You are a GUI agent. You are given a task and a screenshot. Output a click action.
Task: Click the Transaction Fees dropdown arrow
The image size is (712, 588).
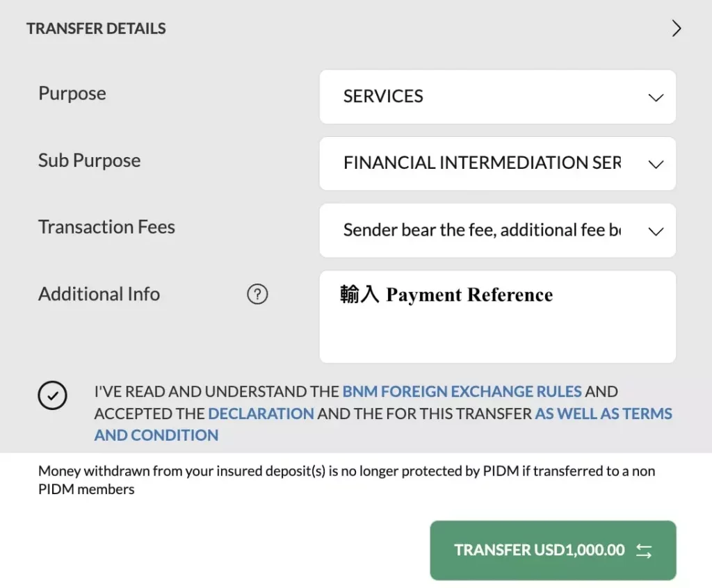tap(656, 230)
